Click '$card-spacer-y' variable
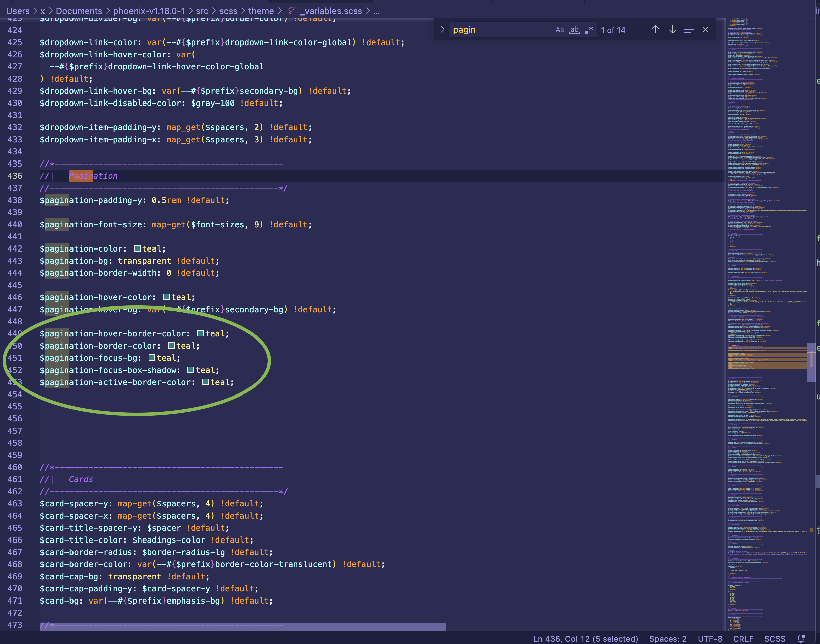 (x=74, y=504)
